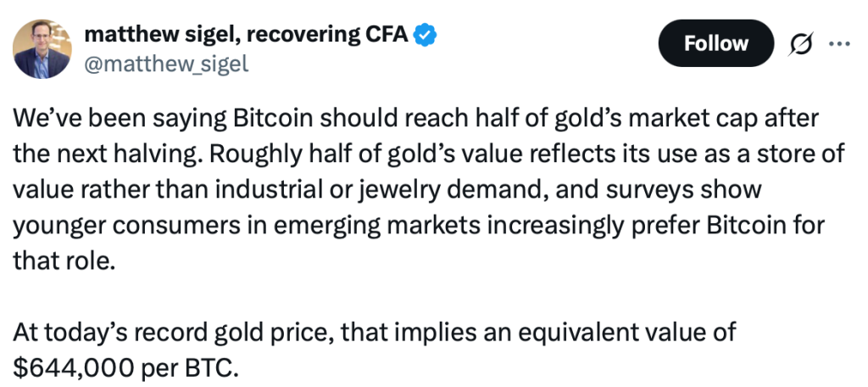Click Matthew Sigel's profile avatar
Screen dimensions: 868x387
pos(42,48)
